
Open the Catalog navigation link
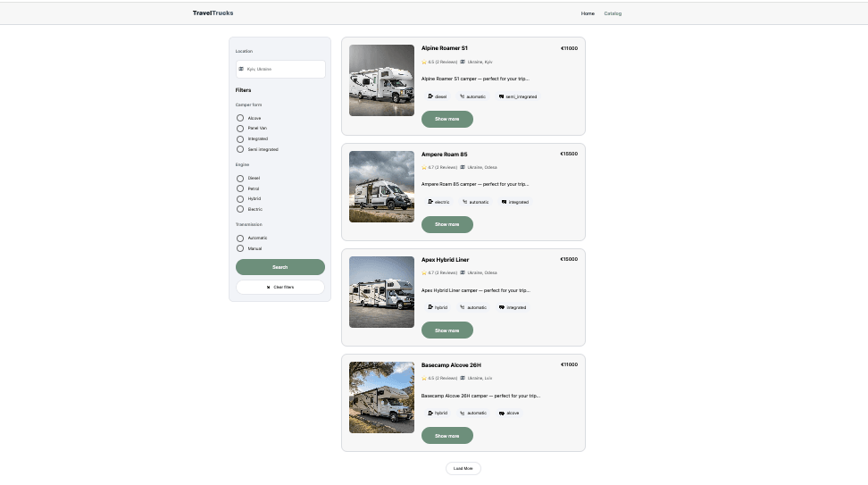click(x=613, y=13)
